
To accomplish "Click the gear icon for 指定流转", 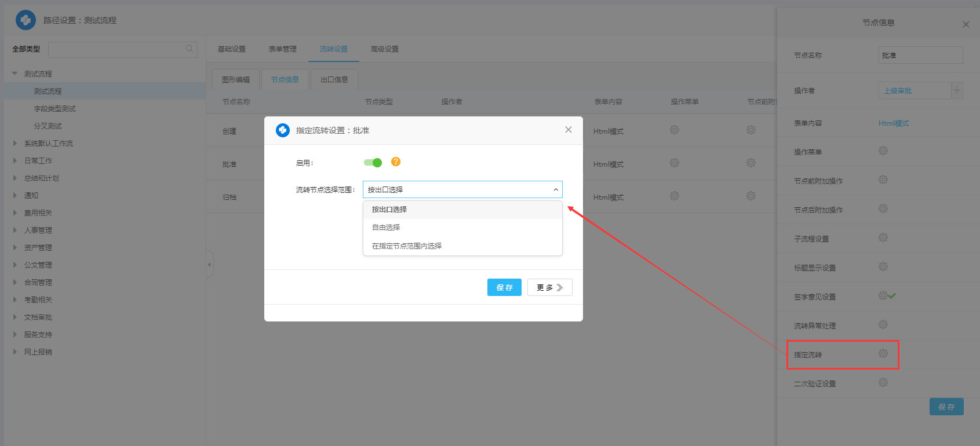I will click(x=883, y=353).
